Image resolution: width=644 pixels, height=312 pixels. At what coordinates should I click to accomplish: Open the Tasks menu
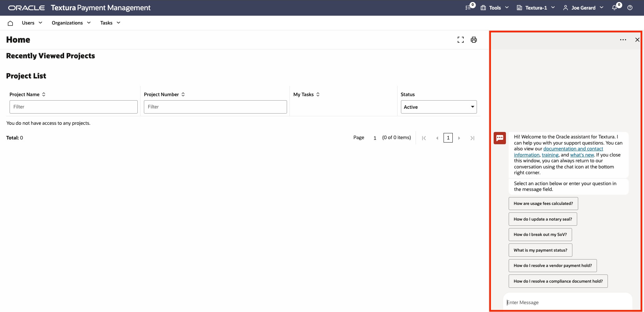point(110,23)
